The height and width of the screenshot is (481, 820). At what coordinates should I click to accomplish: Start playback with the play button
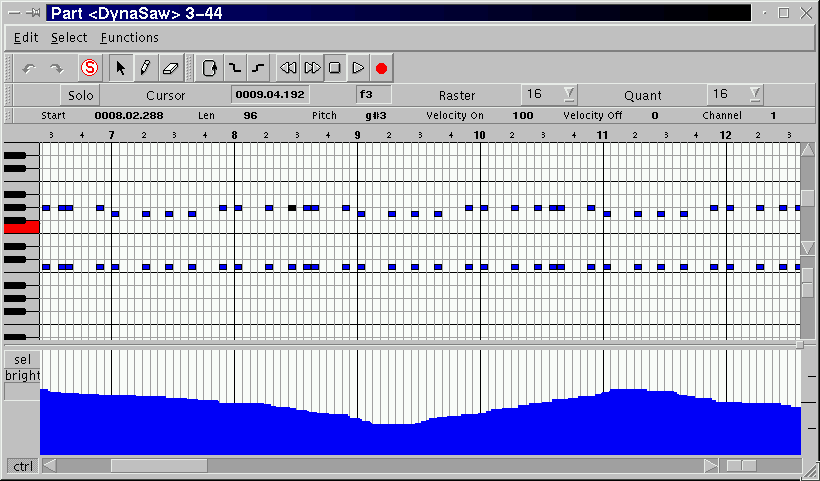357,68
